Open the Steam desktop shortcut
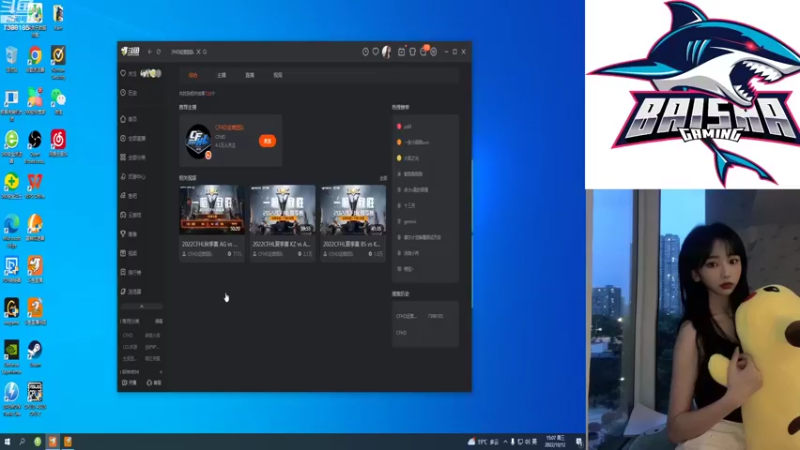Viewport: 800px width, 450px height. click(x=35, y=354)
